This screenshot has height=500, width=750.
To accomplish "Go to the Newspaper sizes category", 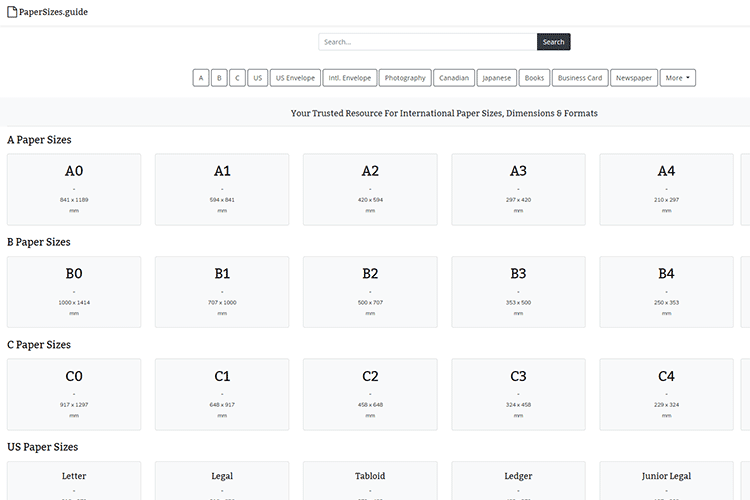I will 634,78.
